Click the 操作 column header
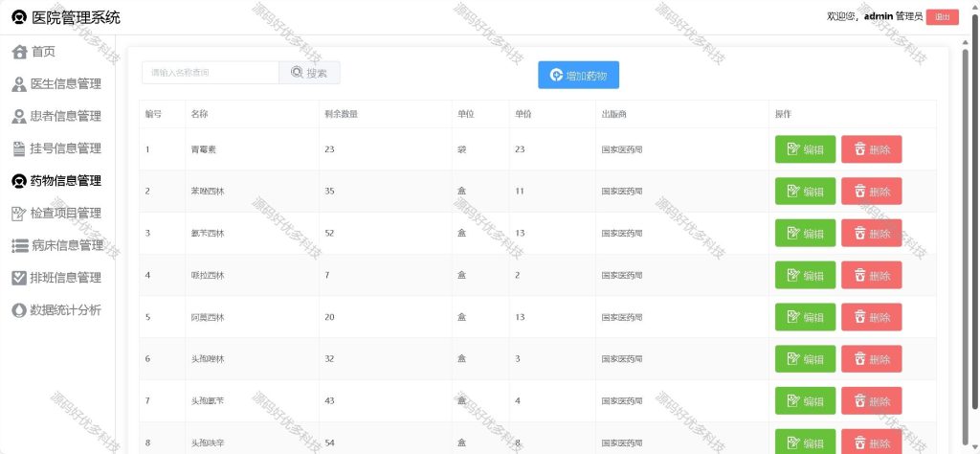The height and width of the screenshot is (454, 980). click(x=783, y=114)
